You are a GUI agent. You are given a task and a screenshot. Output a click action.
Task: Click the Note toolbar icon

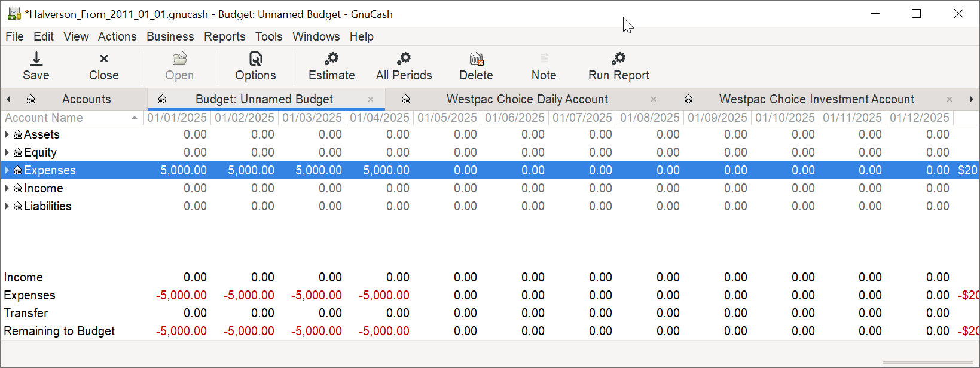(x=544, y=59)
